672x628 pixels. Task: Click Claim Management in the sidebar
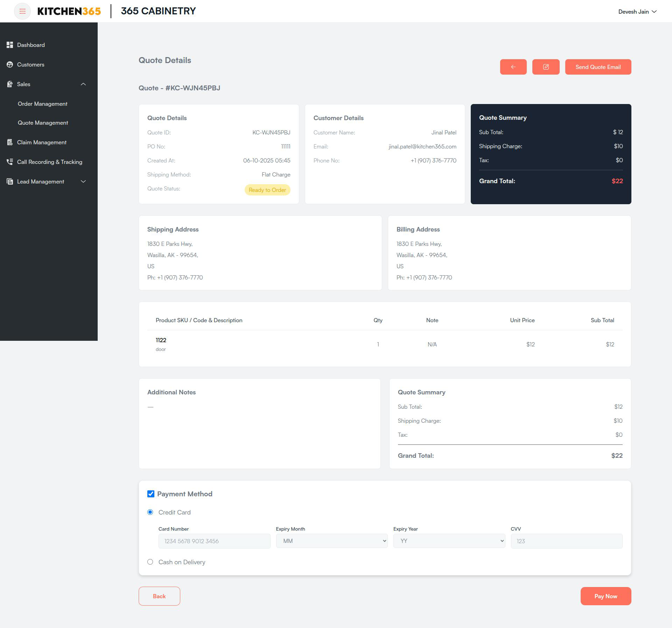coord(42,142)
